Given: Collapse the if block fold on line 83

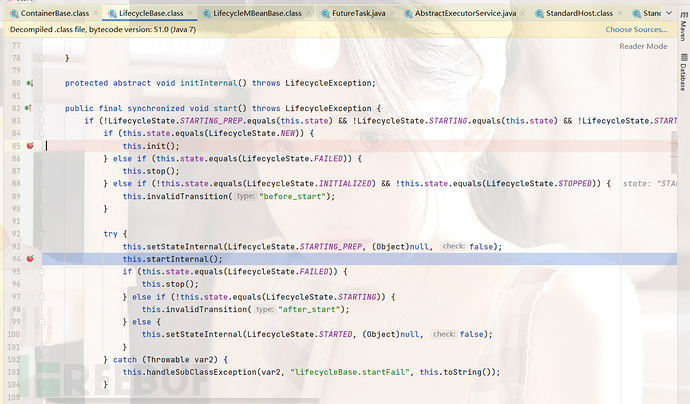Looking at the screenshot, I should pos(42,121).
